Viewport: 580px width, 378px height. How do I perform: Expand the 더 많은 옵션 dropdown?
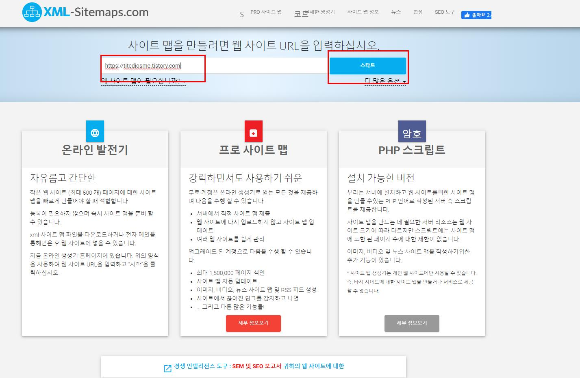click(385, 81)
